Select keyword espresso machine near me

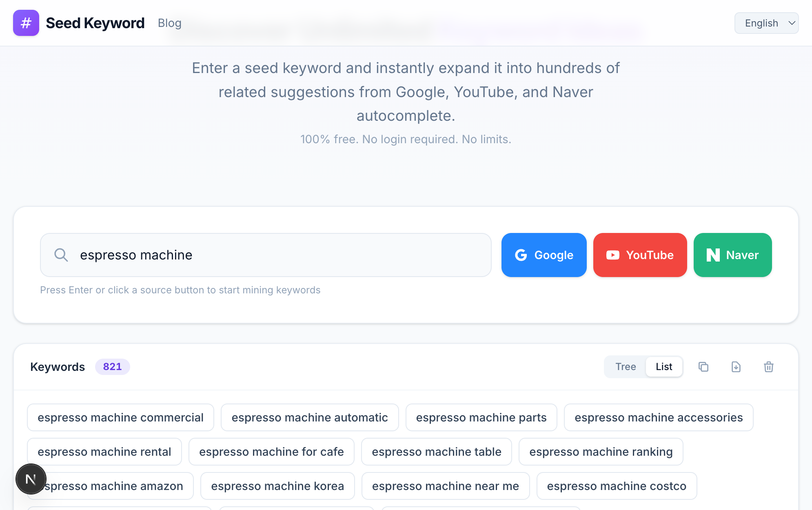pos(446,486)
